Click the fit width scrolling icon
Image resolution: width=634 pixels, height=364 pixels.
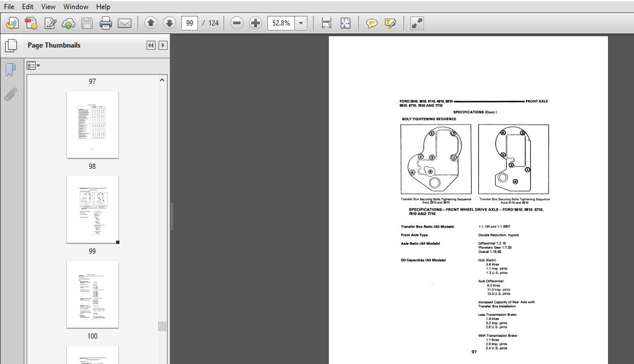326,23
